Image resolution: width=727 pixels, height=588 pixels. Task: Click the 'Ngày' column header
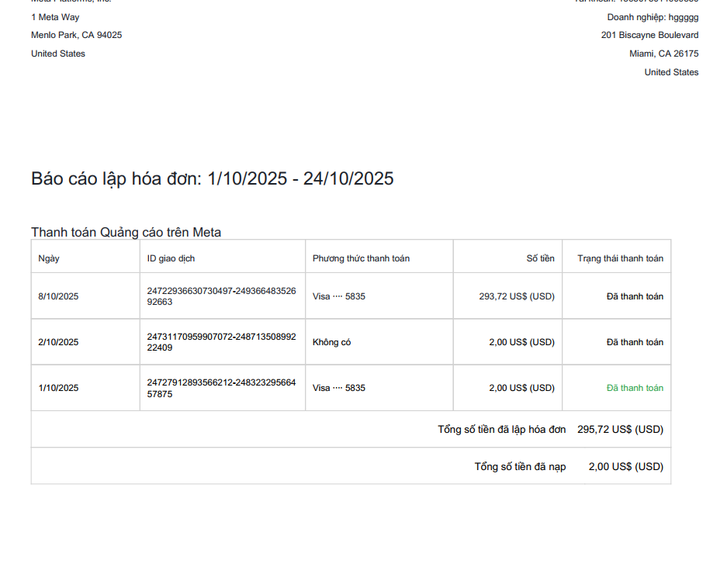coord(49,259)
